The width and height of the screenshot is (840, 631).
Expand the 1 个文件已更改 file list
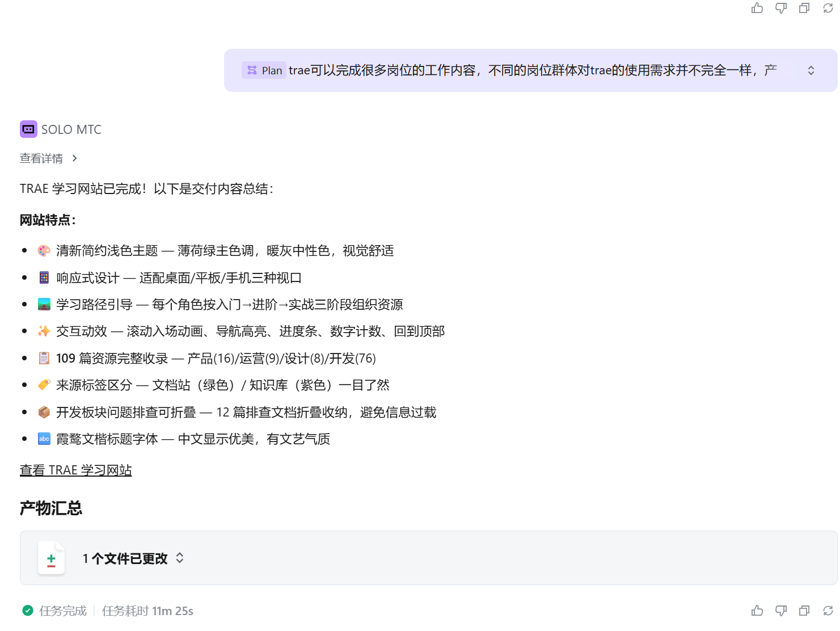click(x=180, y=558)
